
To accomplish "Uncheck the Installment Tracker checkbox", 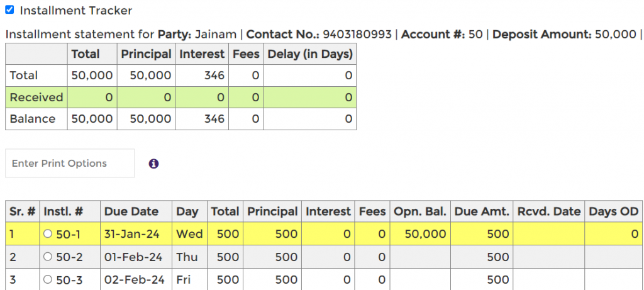I will click(9, 10).
